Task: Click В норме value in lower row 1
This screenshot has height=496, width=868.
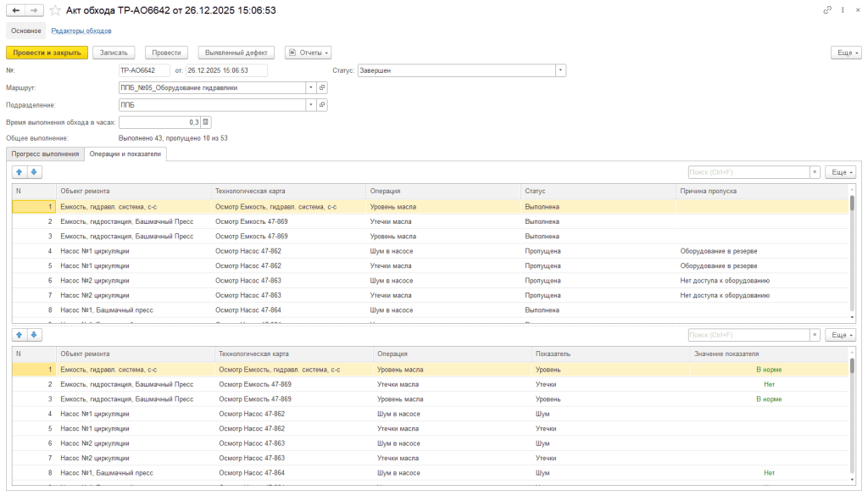Action: pyautogui.click(x=769, y=370)
